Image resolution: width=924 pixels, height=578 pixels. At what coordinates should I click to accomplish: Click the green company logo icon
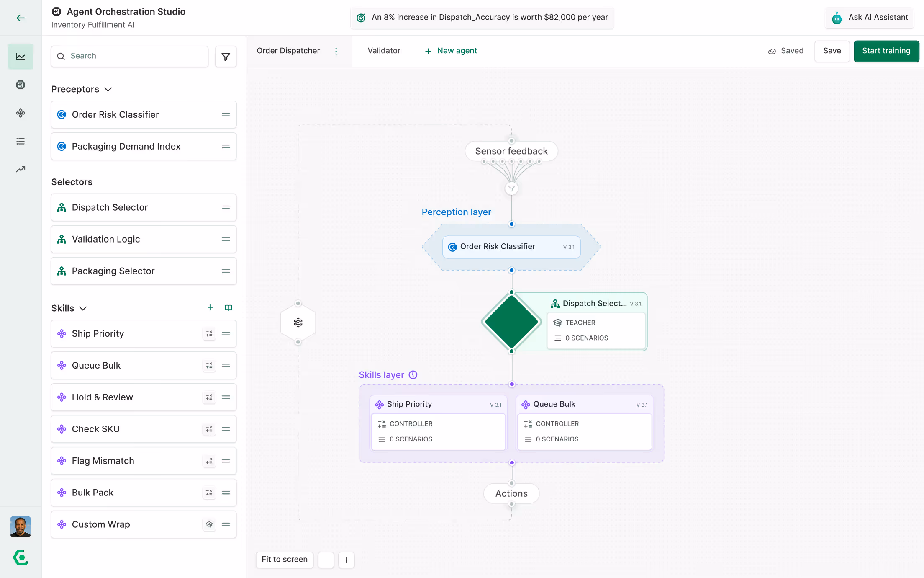click(21, 557)
